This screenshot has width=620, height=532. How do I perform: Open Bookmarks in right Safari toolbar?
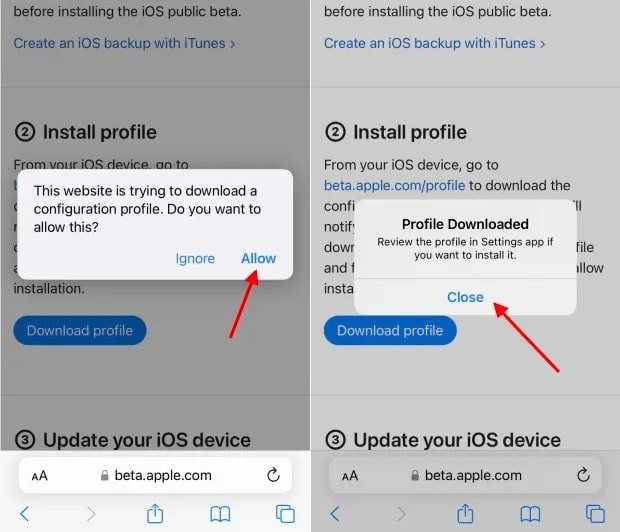(531, 514)
